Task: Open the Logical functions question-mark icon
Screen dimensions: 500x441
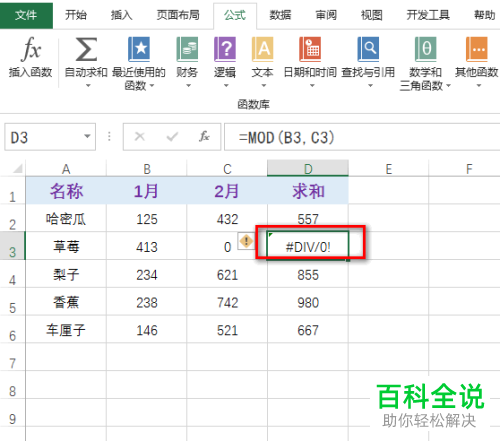Action: point(225,49)
